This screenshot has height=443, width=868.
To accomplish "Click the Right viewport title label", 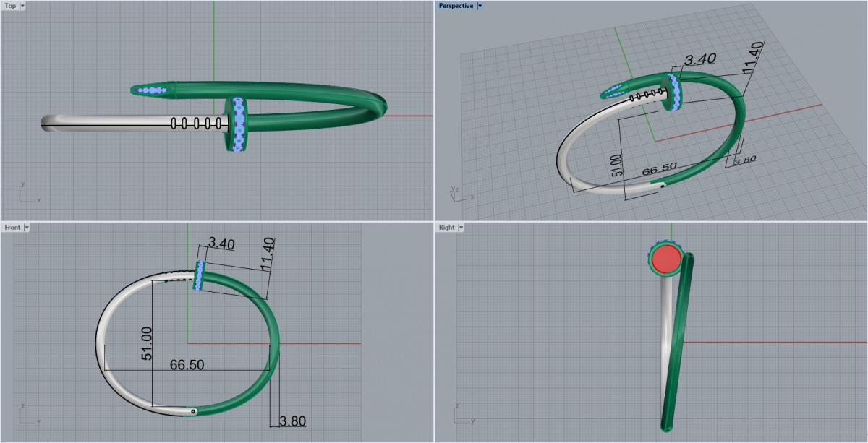I will (x=446, y=228).
